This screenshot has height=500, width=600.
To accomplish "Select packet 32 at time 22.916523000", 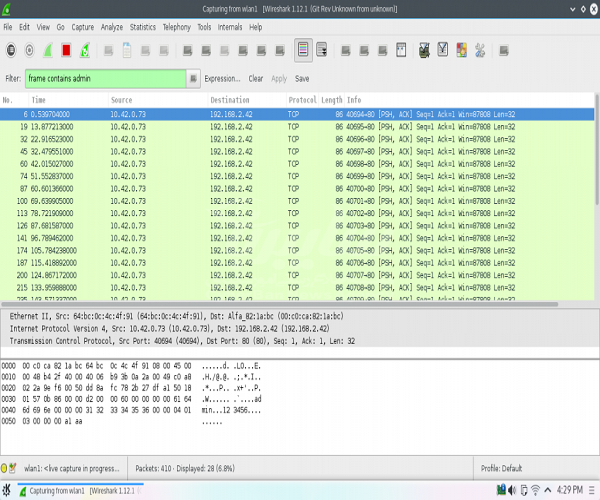I will 297,139.
